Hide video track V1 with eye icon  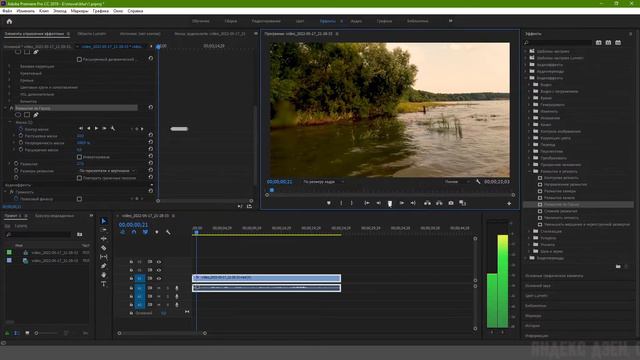(159, 278)
